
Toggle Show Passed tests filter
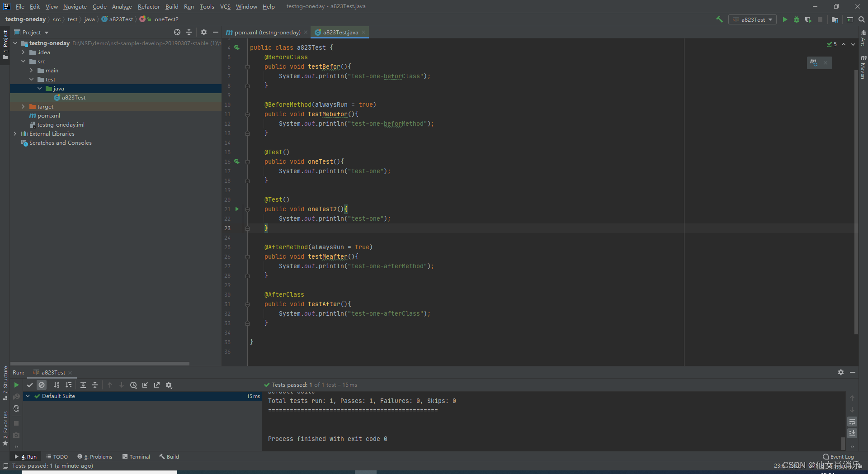pyautogui.click(x=30, y=385)
